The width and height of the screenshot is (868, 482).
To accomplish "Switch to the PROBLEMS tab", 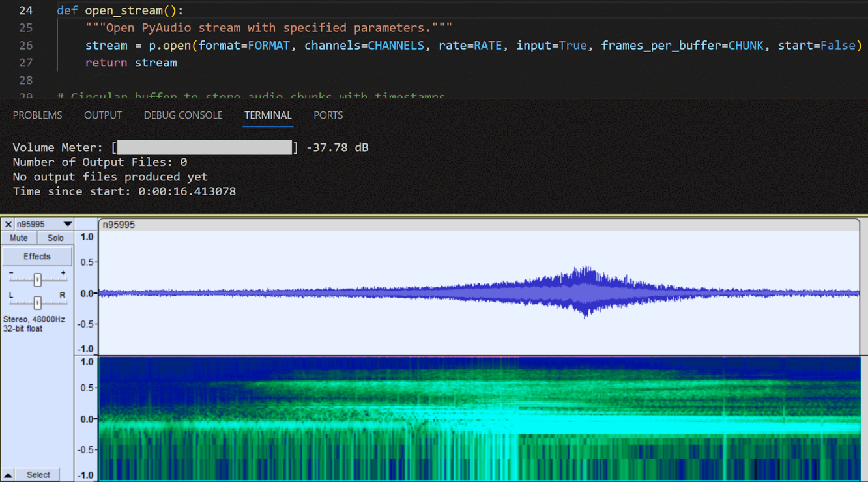I will pyautogui.click(x=38, y=115).
